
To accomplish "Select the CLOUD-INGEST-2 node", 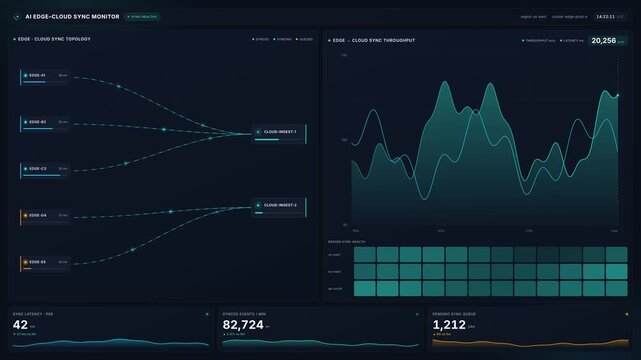I will [279, 208].
